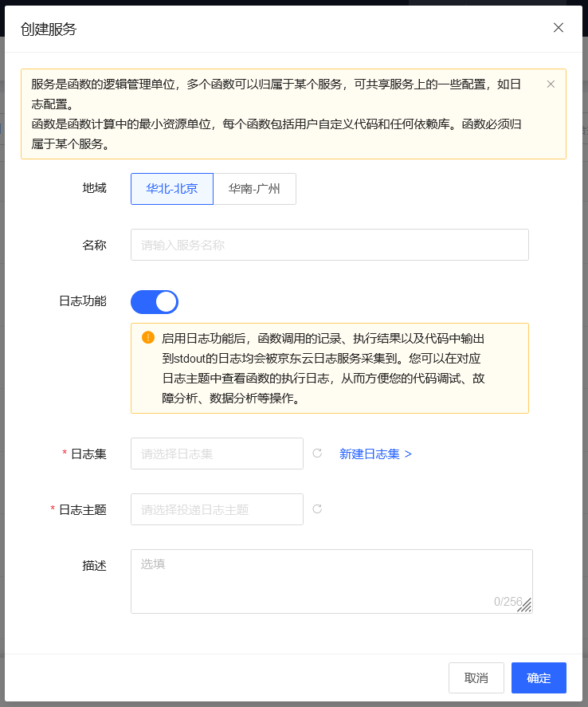Image resolution: width=588 pixels, height=707 pixels.
Task: Click the 0/256 character counter
Action: (x=508, y=602)
